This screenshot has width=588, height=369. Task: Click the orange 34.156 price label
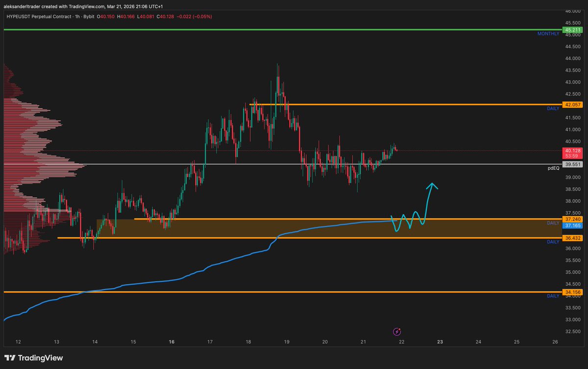[x=573, y=292]
